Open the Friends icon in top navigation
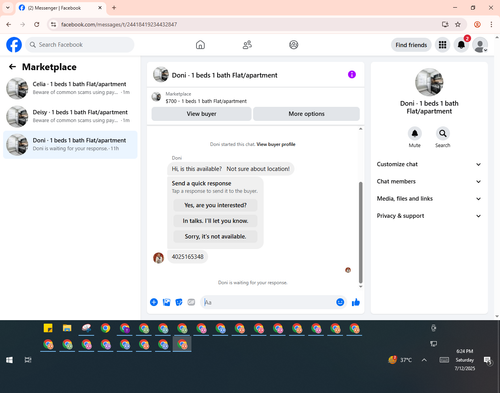500x393 pixels. (x=247, y=45)
